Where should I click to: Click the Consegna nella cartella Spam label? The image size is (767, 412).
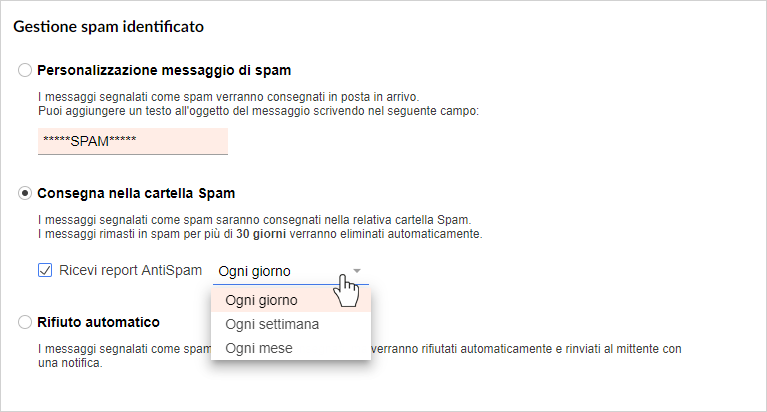(136, 193)
